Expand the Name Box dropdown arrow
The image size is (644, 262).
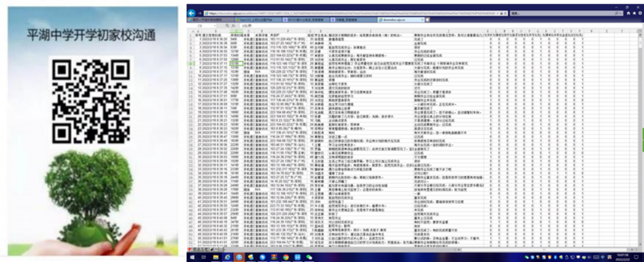point(215,26)
